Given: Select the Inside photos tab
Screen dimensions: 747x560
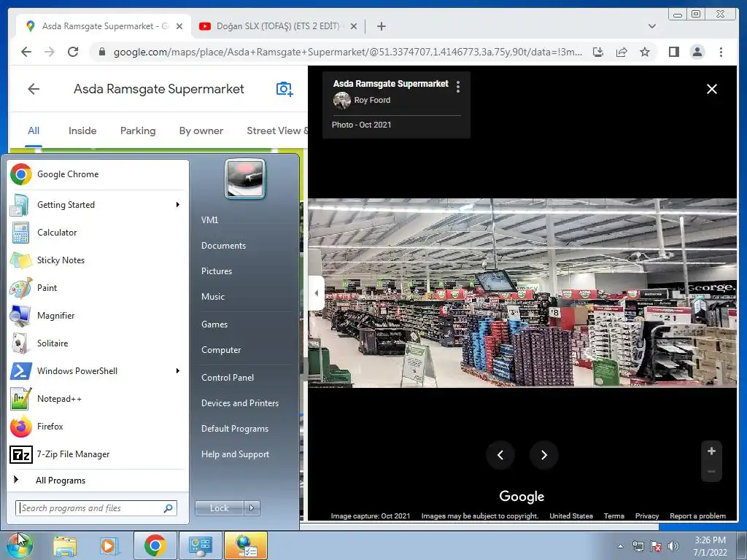Looking at the screenshot, I should click(x=82, y=131).
